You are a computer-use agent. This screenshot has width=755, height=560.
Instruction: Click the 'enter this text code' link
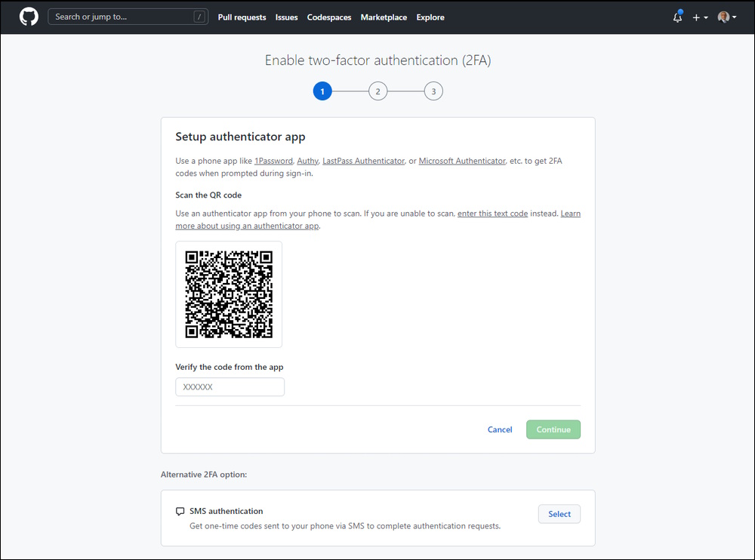coord(492,214)
